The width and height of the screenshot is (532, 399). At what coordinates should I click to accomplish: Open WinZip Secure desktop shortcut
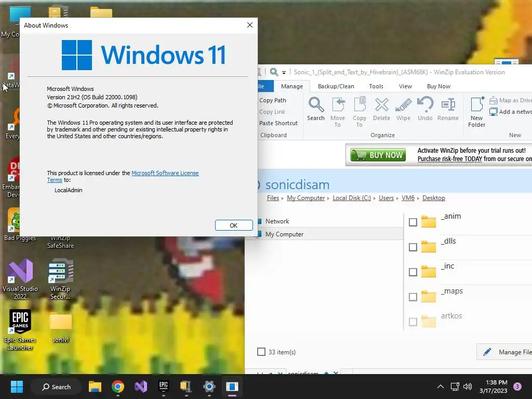pos(60,279)
